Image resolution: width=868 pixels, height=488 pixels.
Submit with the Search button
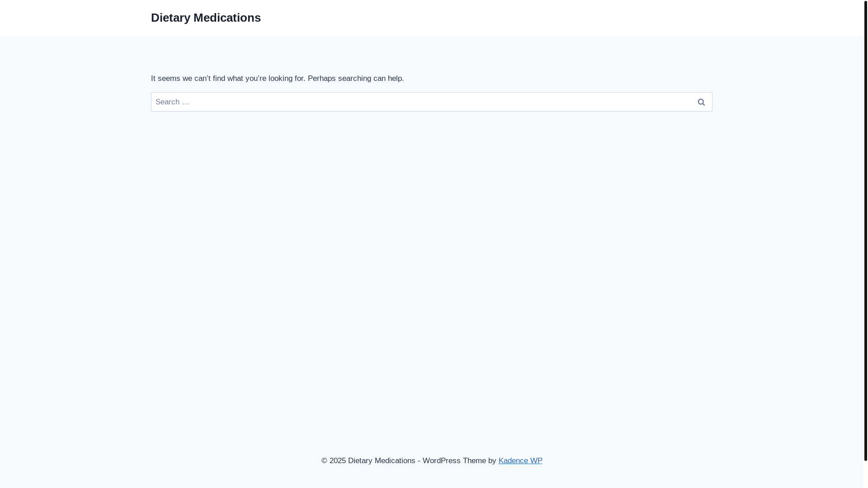click(x=701, y=102)
